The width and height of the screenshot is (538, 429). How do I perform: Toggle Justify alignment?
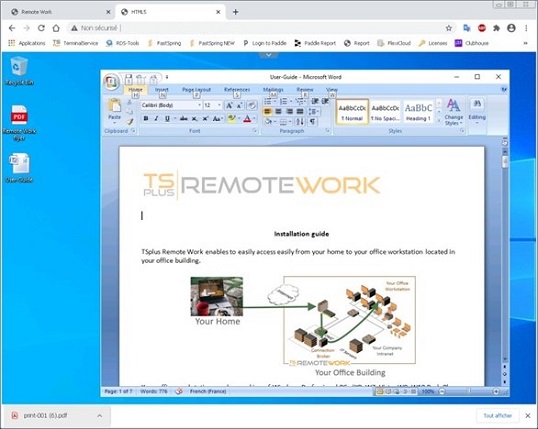[300, 112]
